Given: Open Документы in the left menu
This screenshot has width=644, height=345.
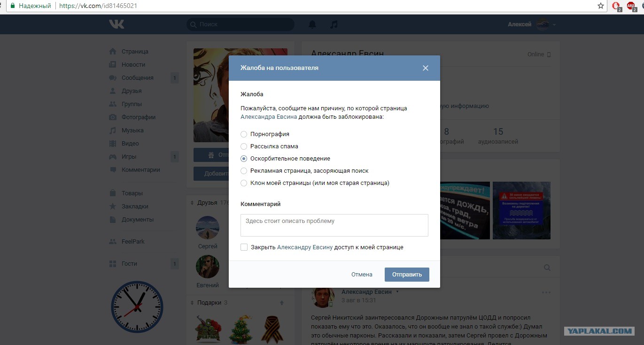Looking at the screenshot, I should pyautogui.click(x=138, y=220).
